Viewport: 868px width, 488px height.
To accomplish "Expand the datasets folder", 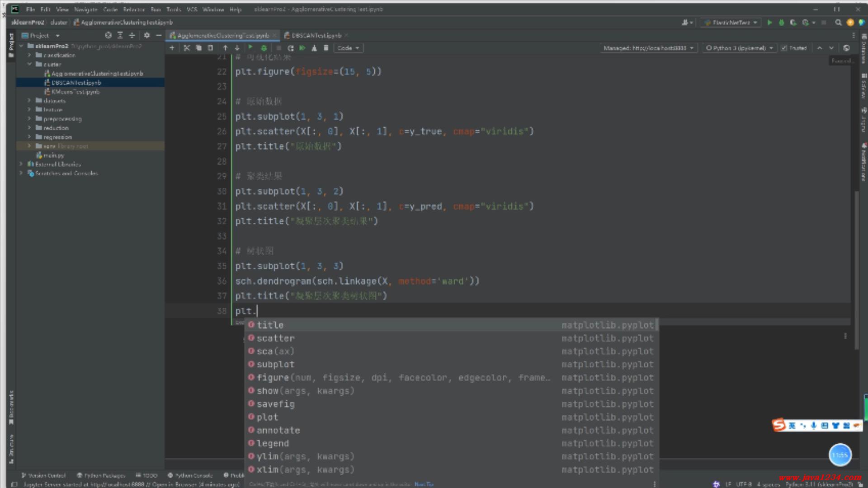I will 29,101.
